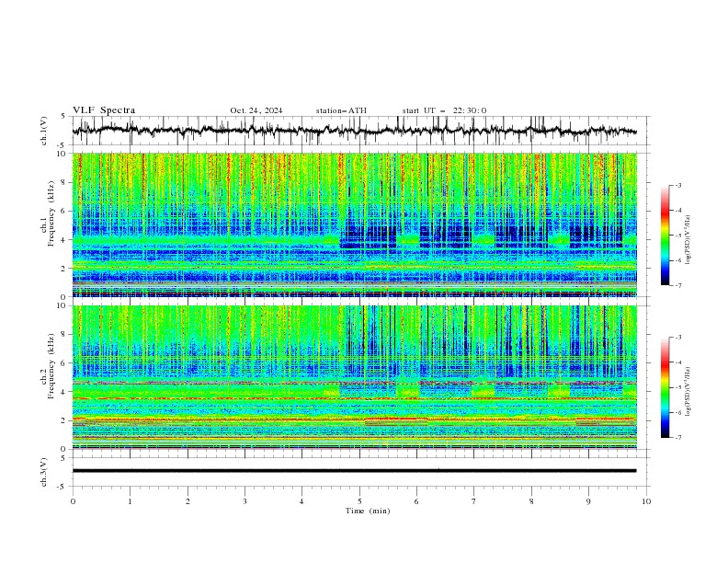Click the ch.1 color bar "log(PSD)(V²/Hz)" label
Image resolution: width=728 pixels, height=563 pixels.
click(689, 240)
